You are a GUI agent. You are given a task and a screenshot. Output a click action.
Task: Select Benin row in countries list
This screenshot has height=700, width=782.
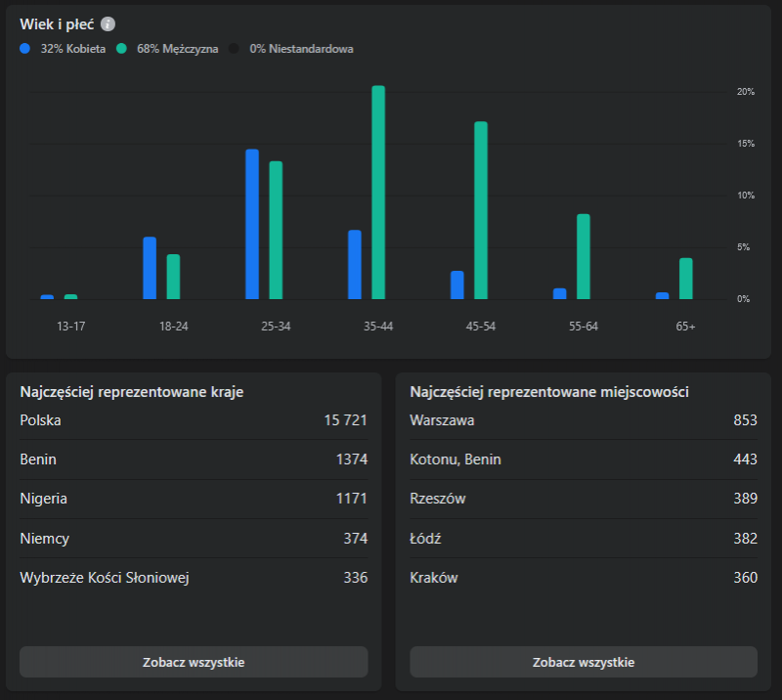[194, 459]
